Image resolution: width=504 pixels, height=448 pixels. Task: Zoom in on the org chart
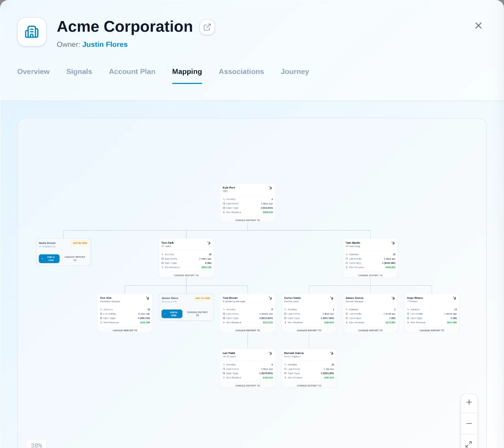[x=469, y=402]
